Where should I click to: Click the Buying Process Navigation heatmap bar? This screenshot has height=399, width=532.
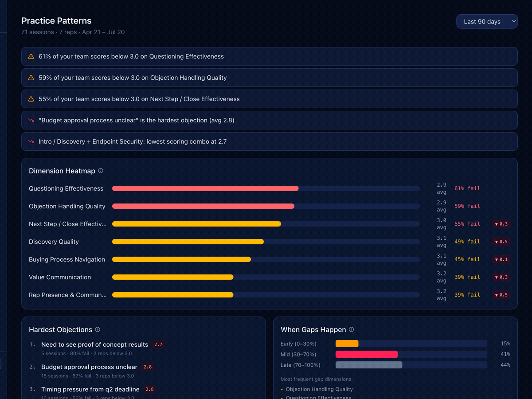(266, 259)
